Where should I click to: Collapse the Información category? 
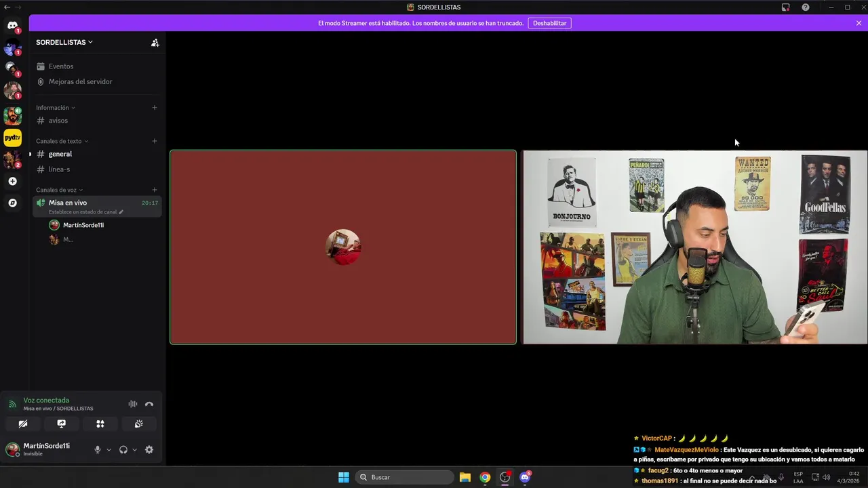(x=56, y=108)
